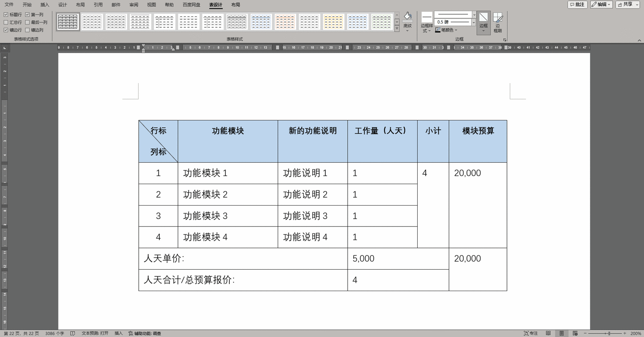The height and width of the screenshot is (337, 644).
Task: Switch to 专注 focus mode
Action: click(x=531, y=333)
